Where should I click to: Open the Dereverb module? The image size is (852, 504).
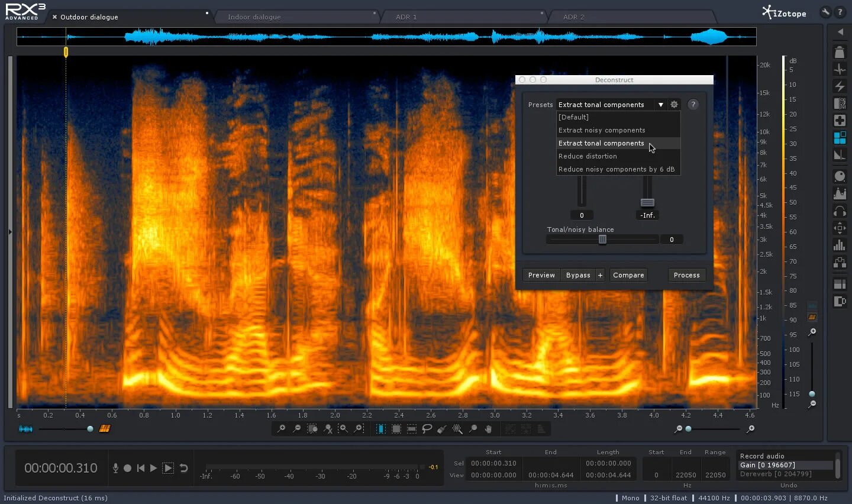click(840, 155)
